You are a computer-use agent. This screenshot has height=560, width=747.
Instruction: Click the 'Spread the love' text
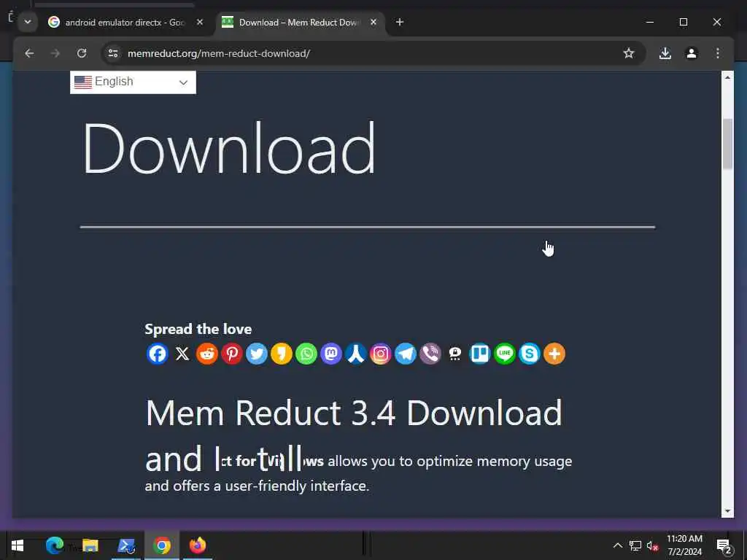[198, 329]
